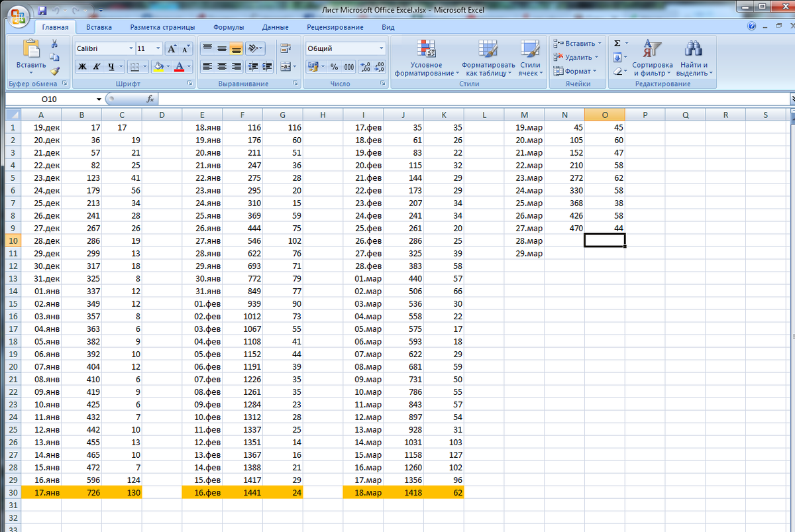Screen dimensions: 795x532
Task: Click the insert function fx icon
Action: (150, 99)
